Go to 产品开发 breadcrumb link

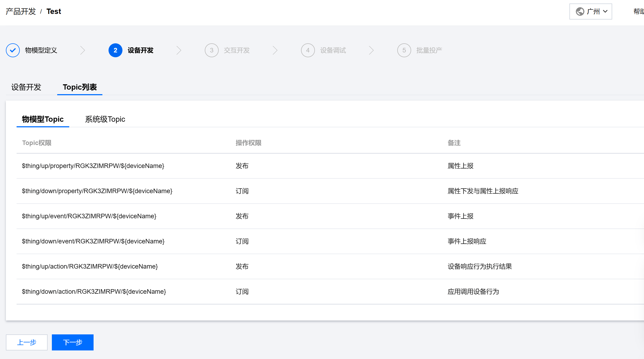pos(21,12)
